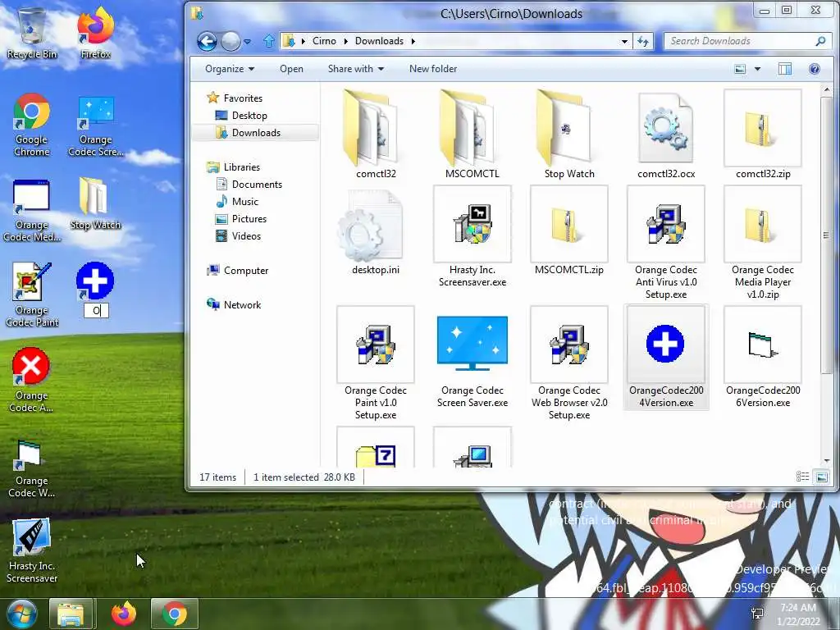The width and height of the screenshot is (840, 630).
Task: Click the rename text box on desktop icon
Action: pyautogui.click(x=97, y=311)
